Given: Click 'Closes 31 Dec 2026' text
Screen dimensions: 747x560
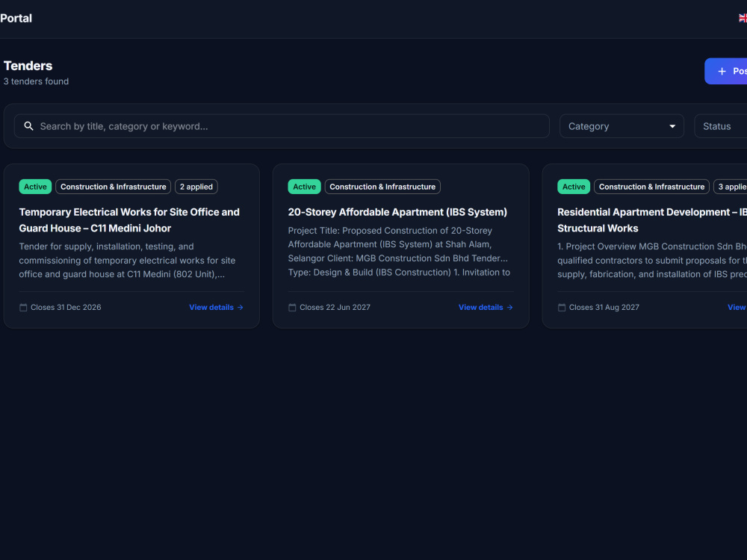Looking at the screenshot, I should 66,307.
